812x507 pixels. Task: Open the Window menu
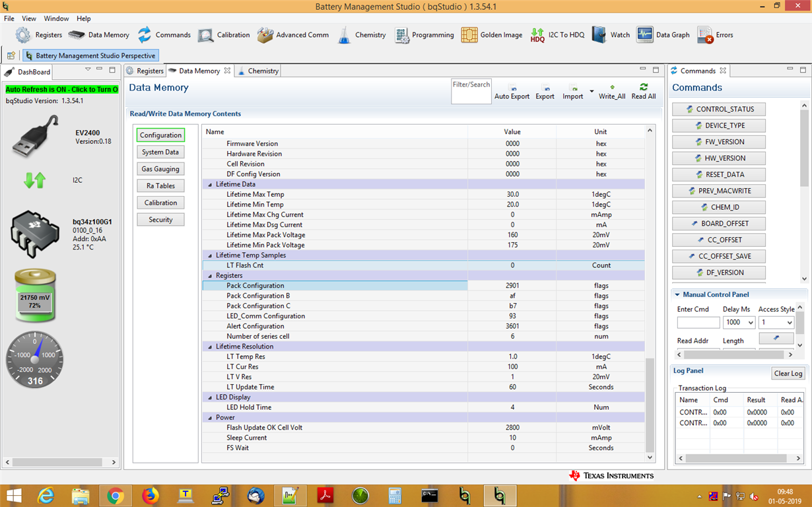click(56, 18)
